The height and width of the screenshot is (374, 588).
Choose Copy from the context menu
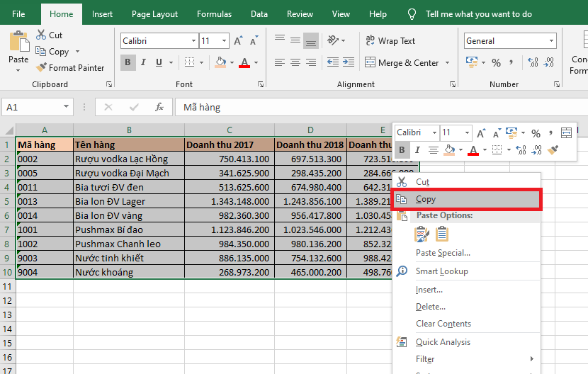426,200
